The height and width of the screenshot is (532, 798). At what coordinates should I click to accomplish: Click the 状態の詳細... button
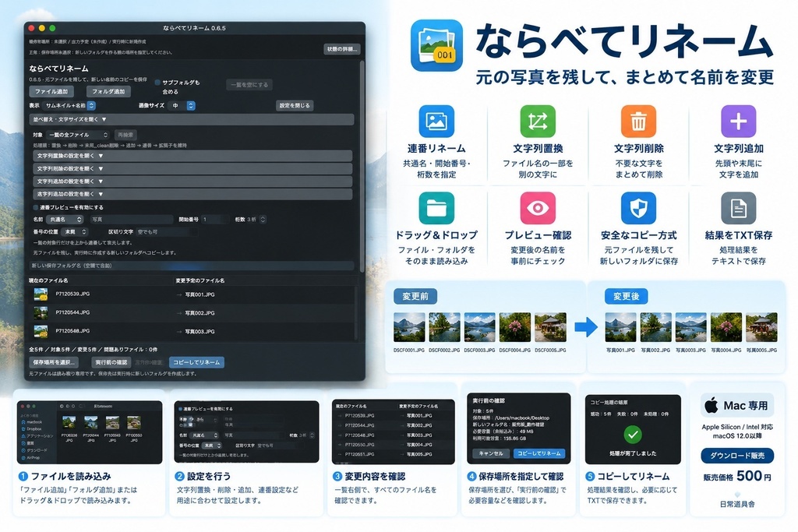(343, 49)
